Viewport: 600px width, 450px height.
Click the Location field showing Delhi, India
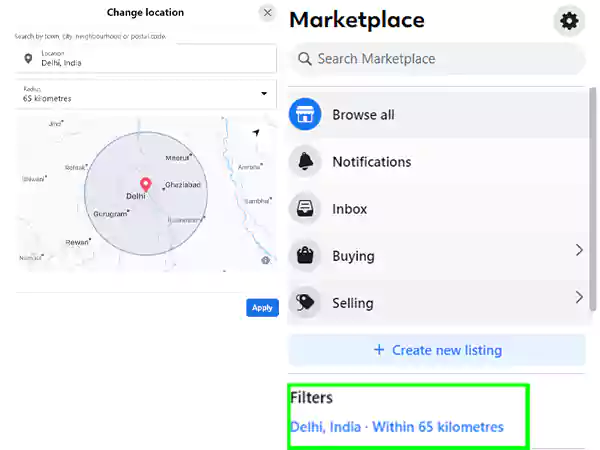coord(145,59)
